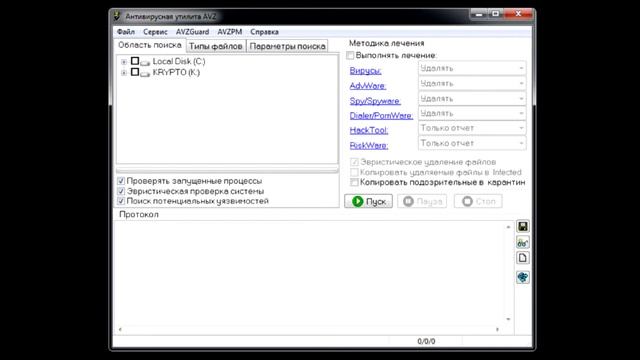Check the KRYPTO (K:) checkbox

[135, 72]
